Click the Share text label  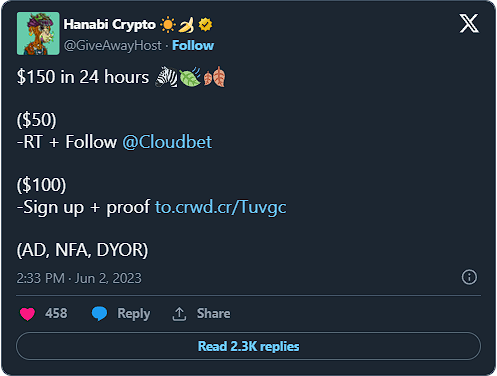(213, 313)
